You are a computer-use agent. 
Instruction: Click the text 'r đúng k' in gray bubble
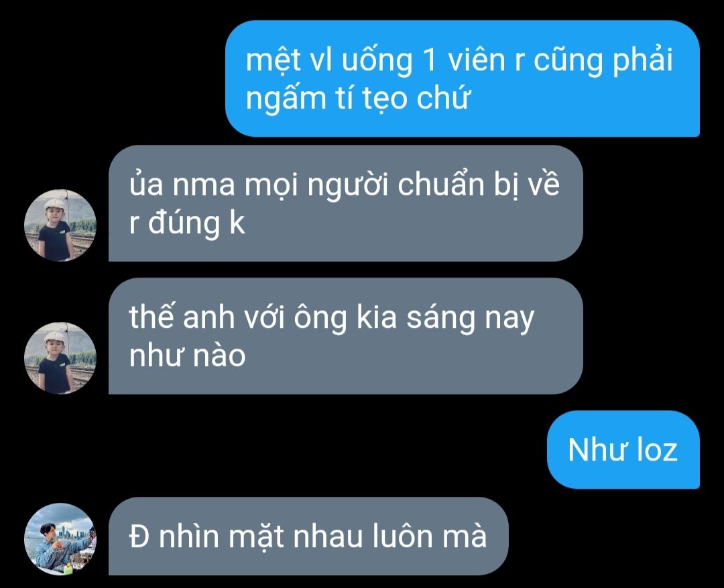pyautogui.click(x=186, y=223)
